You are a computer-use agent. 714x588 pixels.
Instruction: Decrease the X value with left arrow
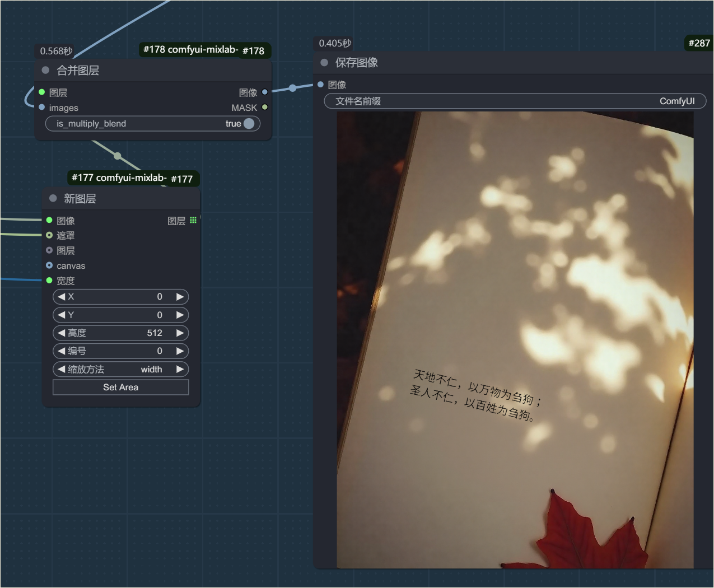click(62, 297)
